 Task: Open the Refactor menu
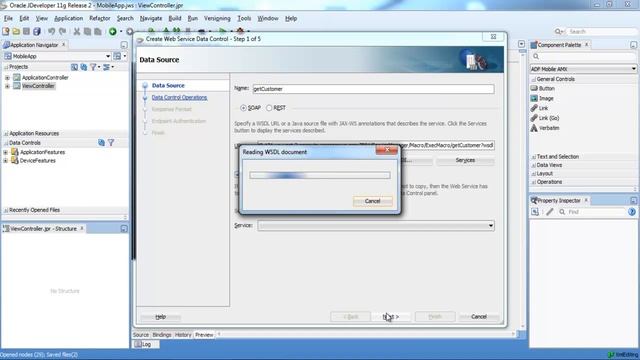coord(100,18)
